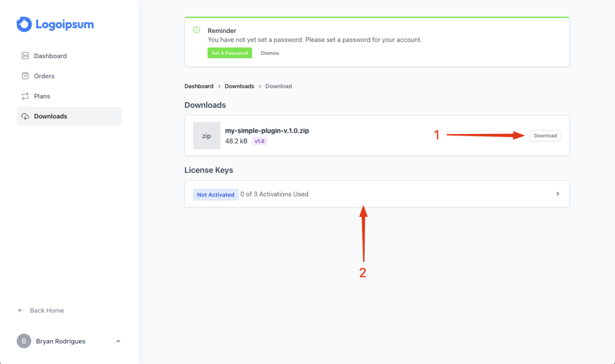Go to the Plans menu item
Viewport: 615px width, 364px height.
pos(42,96)
